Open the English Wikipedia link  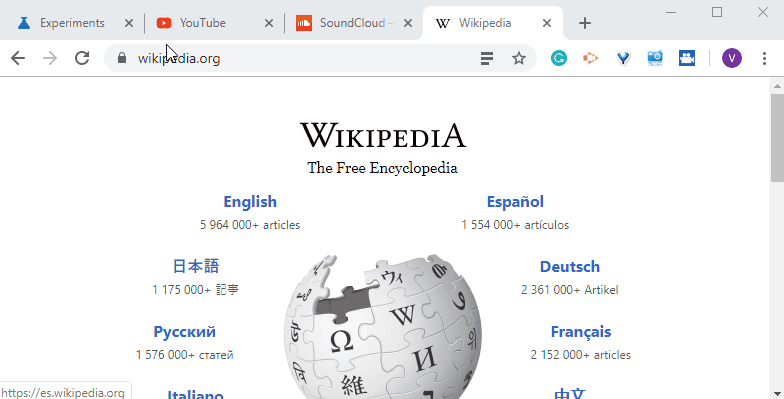coord(250,202)
